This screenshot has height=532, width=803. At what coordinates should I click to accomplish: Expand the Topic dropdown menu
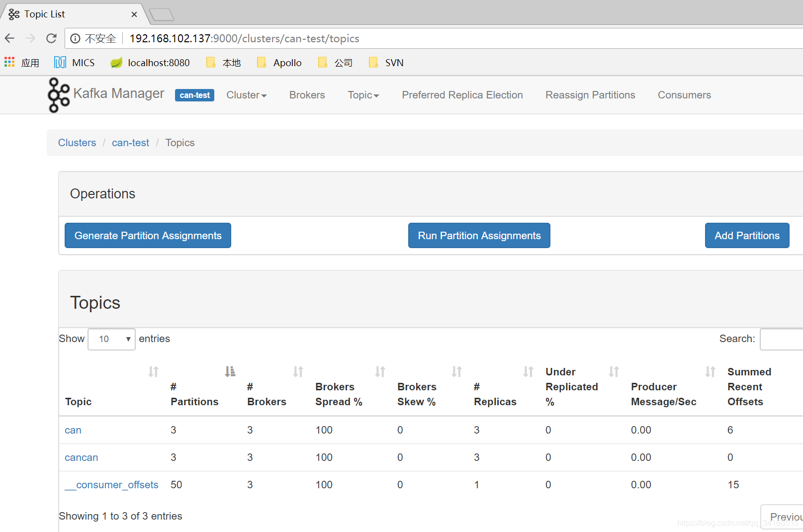coord(363,95)
